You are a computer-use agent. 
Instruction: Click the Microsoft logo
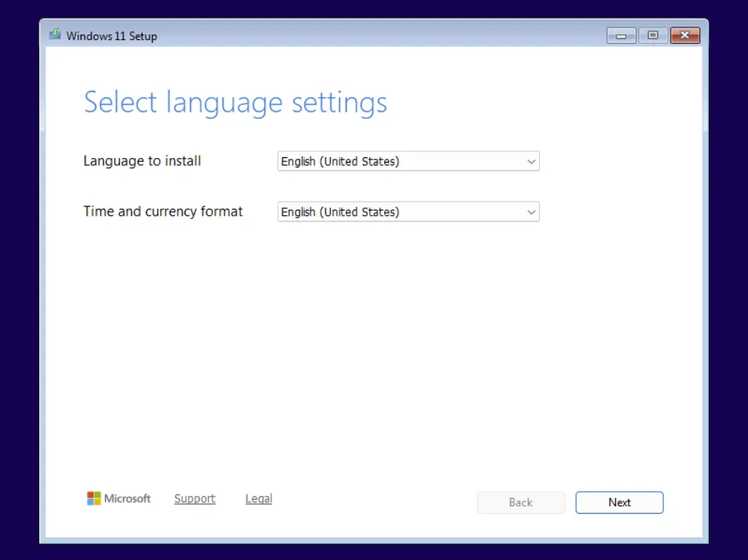[119, 498]
